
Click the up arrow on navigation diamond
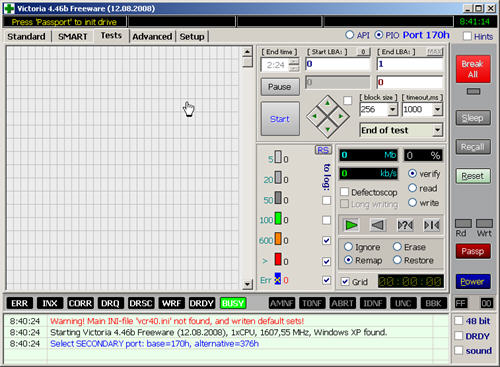tap(328, 103)
